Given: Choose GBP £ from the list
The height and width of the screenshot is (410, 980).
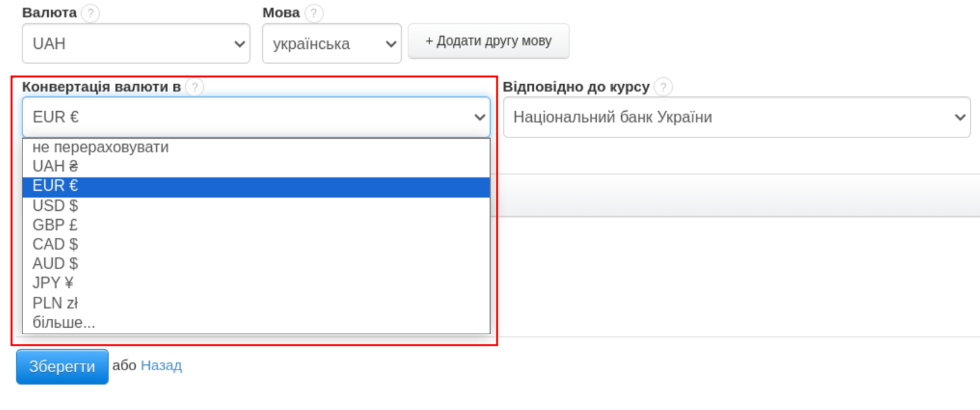Looking at the screenshot, I should (56, 225).
